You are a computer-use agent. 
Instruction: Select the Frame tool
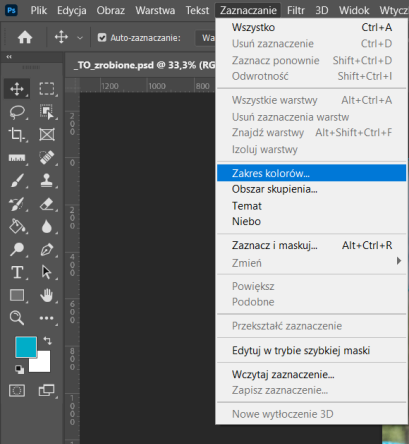tap(47, 135)
